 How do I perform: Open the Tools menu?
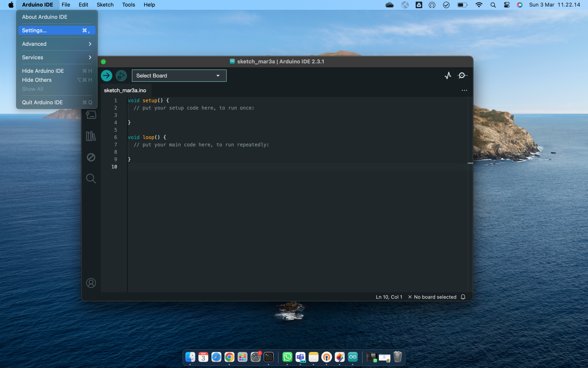[128, 5]
